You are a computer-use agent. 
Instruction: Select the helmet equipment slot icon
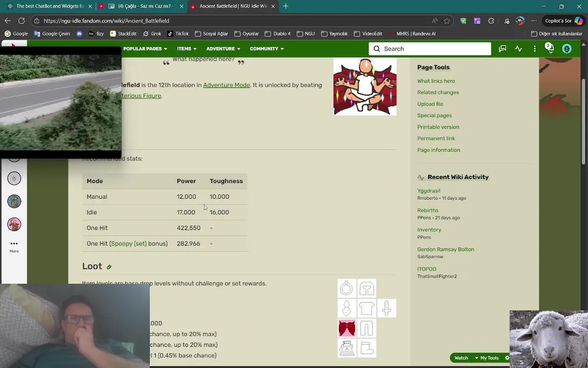366,288
